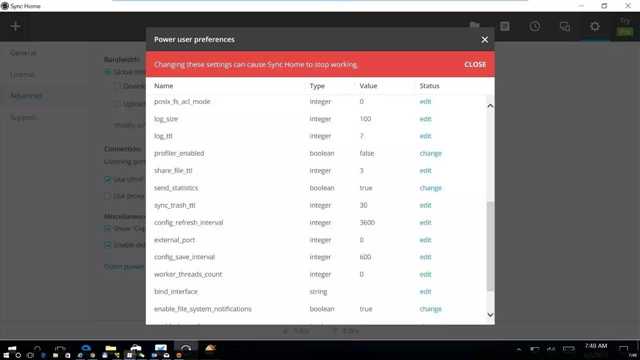Click edit for sync_trash_ttl
The image size is (640, 360).
click(425, 205)
